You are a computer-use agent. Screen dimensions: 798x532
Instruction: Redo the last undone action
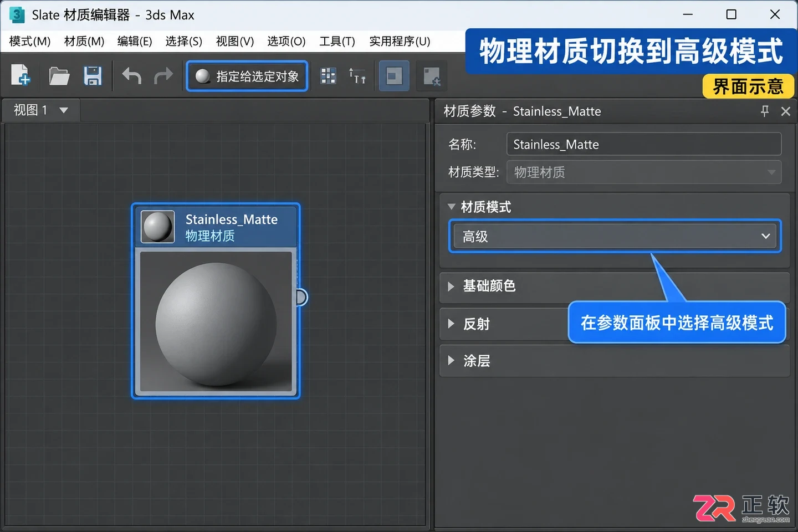163,75
